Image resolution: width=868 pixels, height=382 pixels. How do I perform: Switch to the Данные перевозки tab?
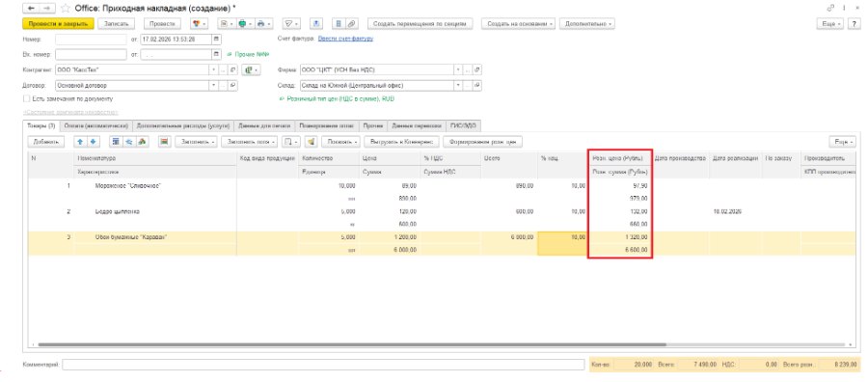point(416,125)
